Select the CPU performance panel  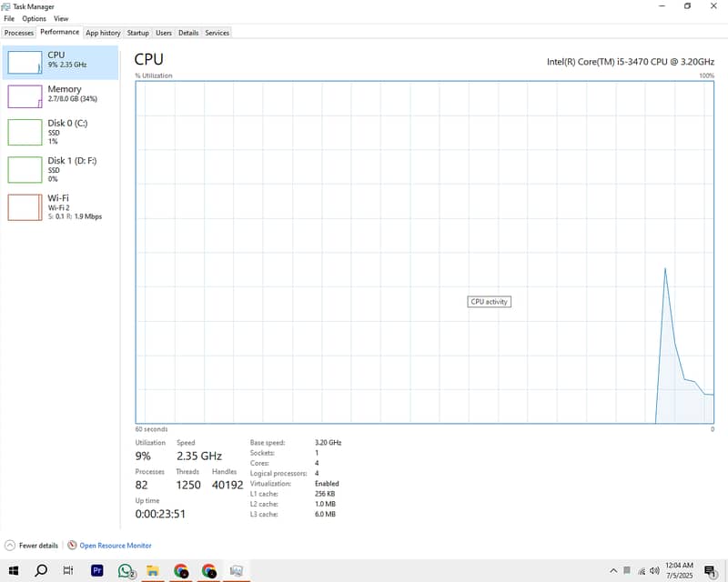tap(60, 62)
